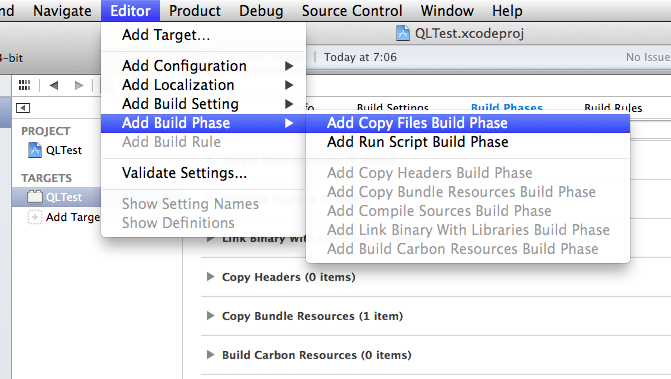Go forward with the right arrow
Screen dimensions: 671x379
click(x=79, y=85)
